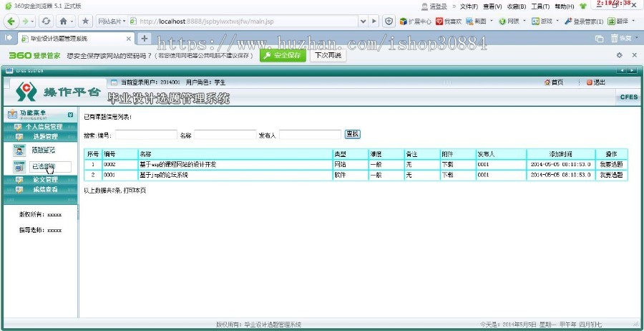Reload the page with refresh icon
This screenshot has width=644, height=331.
[x=46, y=21]
